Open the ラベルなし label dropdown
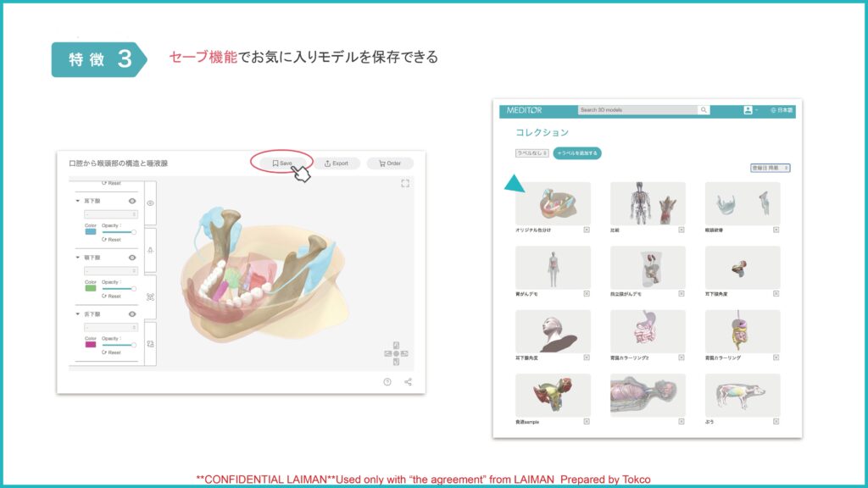This screenshot has width=868, height=488. click(531, 153)
